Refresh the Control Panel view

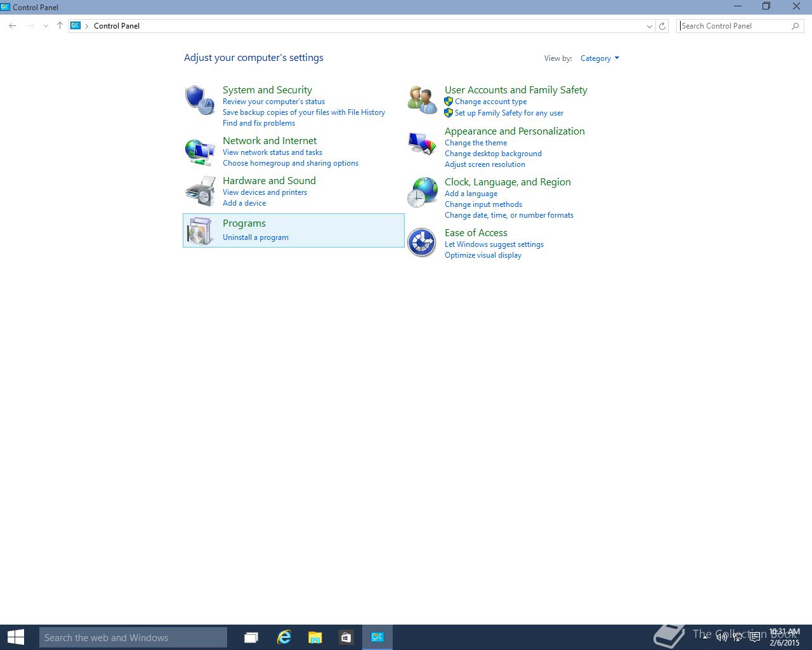tap(662, 26)
